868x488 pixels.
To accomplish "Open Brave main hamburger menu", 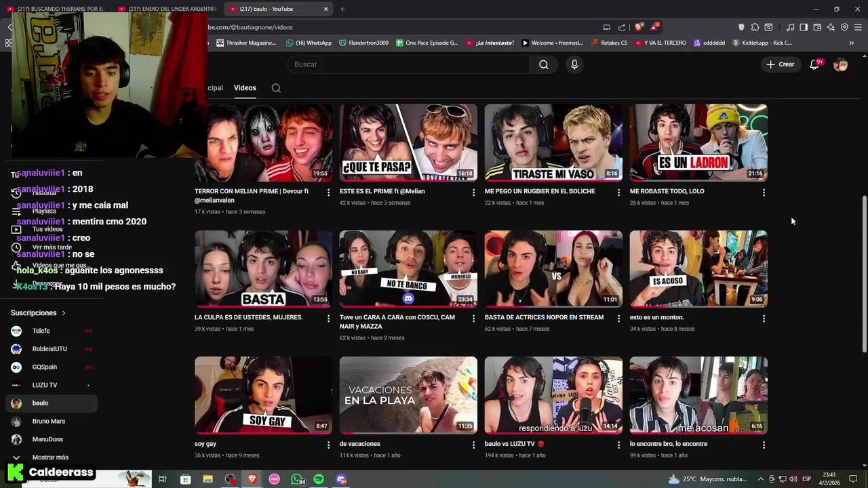I will [858, 27].
